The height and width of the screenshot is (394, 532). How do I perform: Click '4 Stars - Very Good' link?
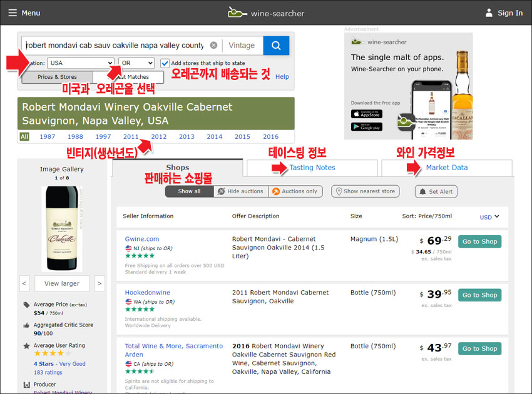pos(59,364)
